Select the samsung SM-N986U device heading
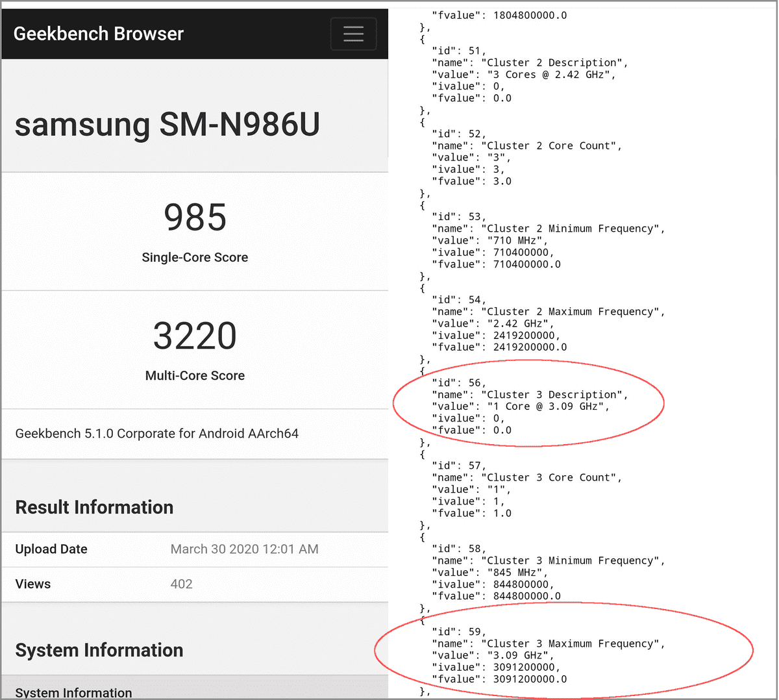779x700 pixels. tap(167, 124)
